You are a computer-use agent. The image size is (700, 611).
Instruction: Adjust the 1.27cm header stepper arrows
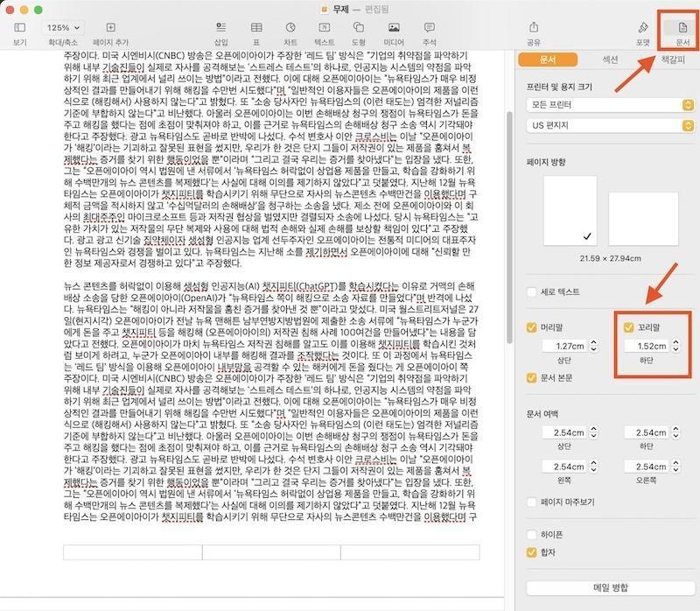click(594, 346)
